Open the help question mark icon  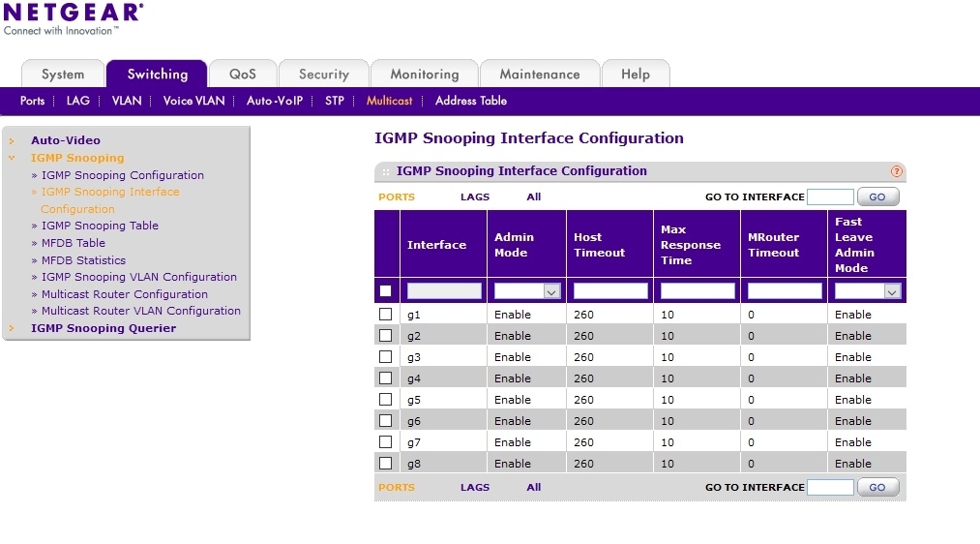pyautogui.click(x=896, y=171)
